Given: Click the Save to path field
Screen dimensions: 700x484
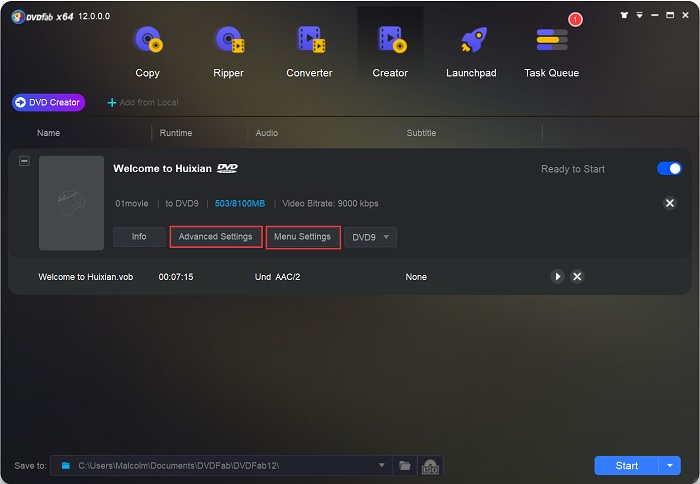Looking at the screenshot, I should (221, 466).
